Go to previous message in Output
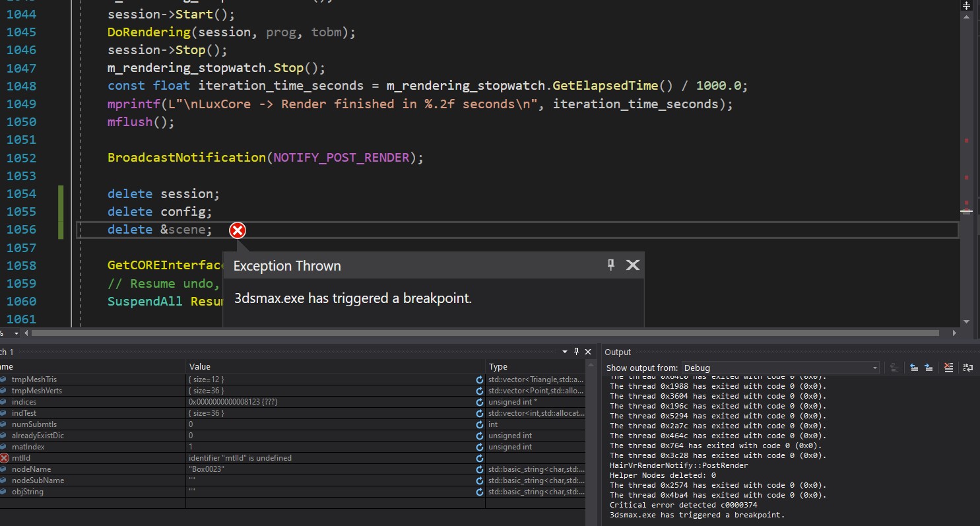 [x=915, y=368]
